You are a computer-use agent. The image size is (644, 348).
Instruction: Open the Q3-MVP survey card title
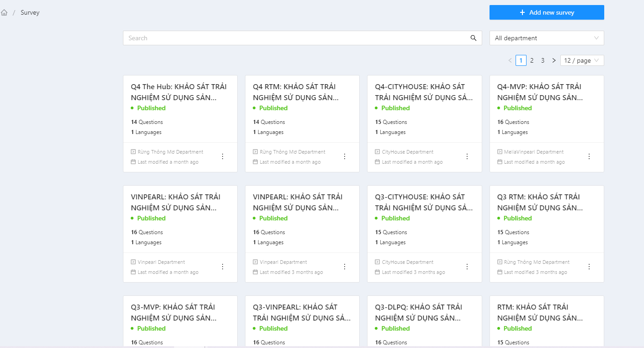(x=174, y=312)
